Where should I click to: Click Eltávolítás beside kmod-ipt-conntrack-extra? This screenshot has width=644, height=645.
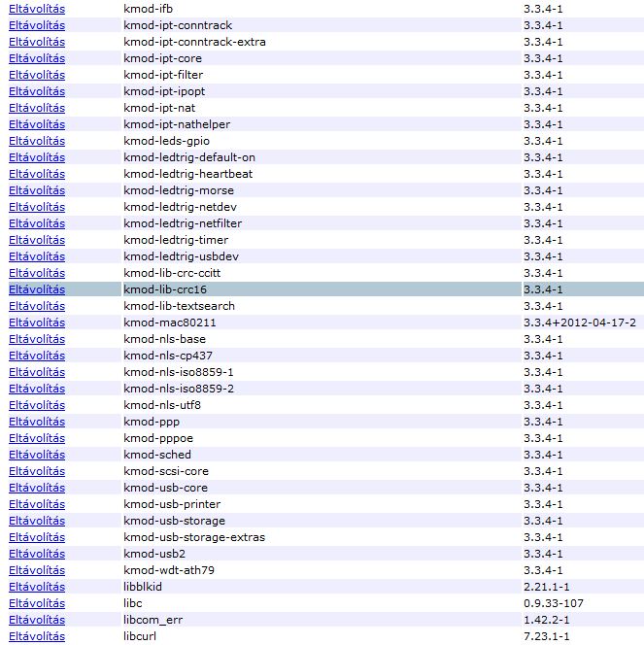[x=37, y=42]
